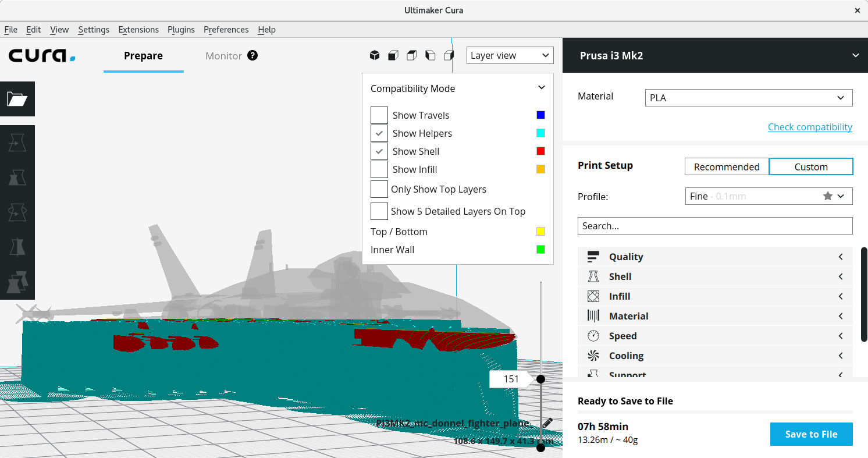
Task: Open the File menu
Action: (x=11, y=30)
